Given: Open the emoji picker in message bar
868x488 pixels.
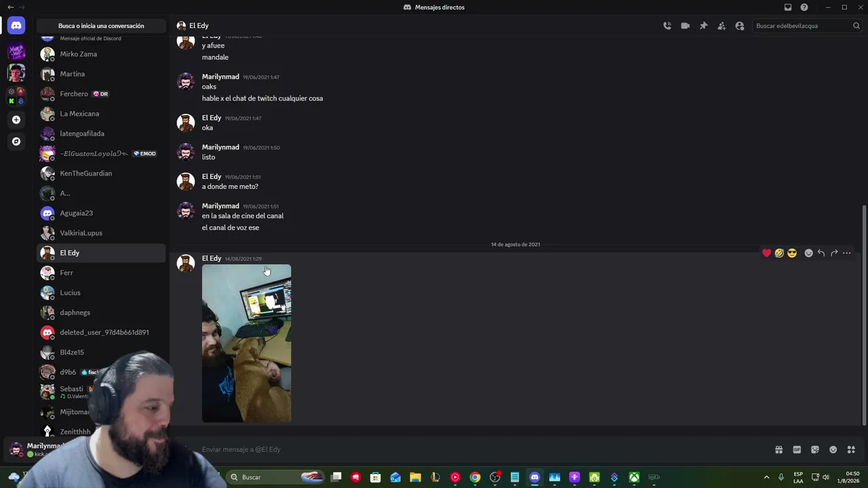Looking at the screenshot, I should [833, 449].
